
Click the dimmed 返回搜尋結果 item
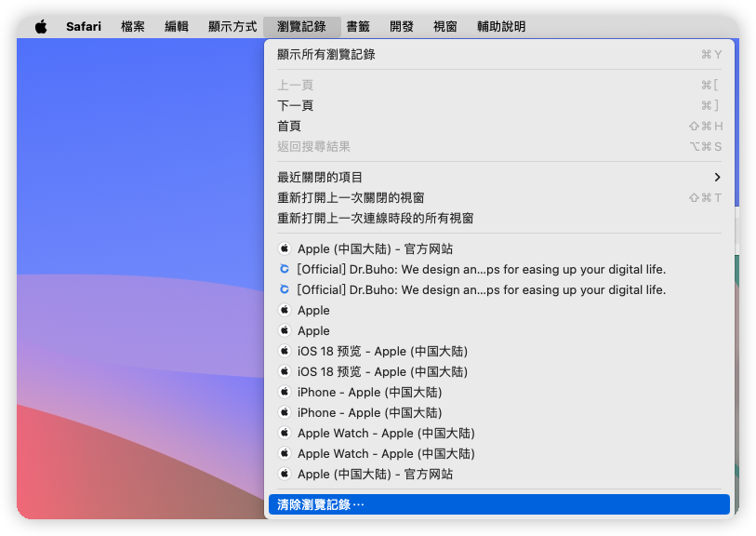[x=499, y=147]
